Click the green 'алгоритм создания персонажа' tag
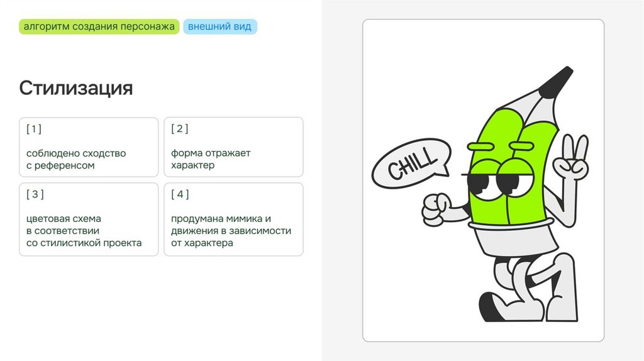 [99, 26]
